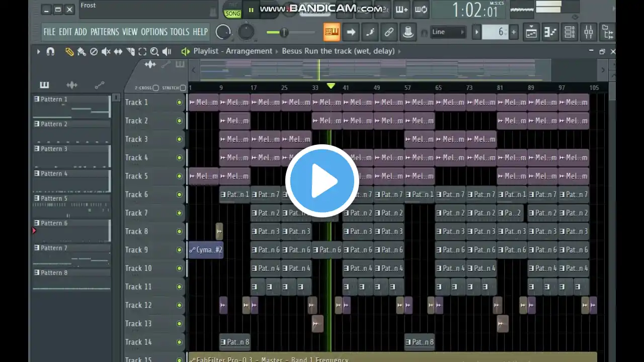This screenshot has height=362, width=644.
Task: Enable the STRETCH option
Action: click(x=183, y=88)
